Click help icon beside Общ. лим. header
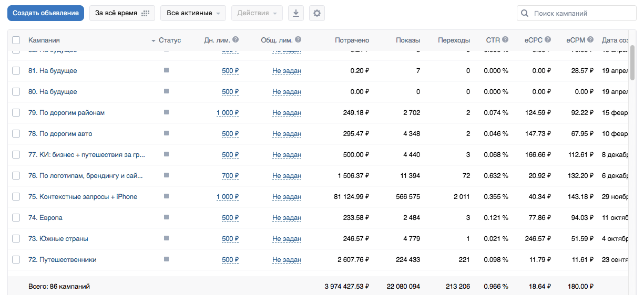 point(298,40)
